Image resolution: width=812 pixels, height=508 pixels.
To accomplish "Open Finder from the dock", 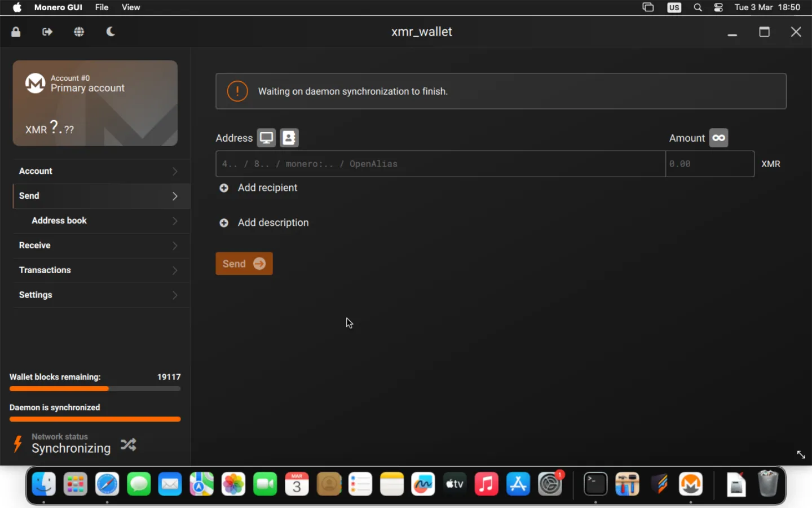I will [x=44, y=484].
